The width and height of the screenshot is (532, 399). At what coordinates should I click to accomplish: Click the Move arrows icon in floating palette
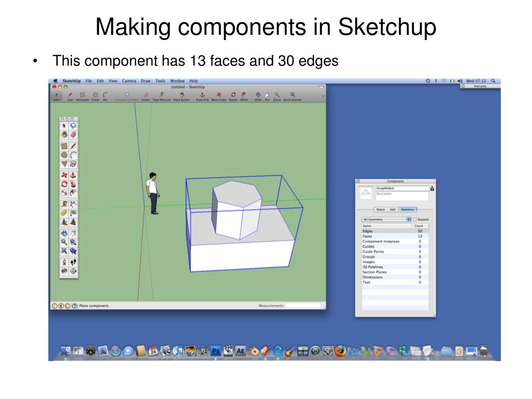pos(64,175)
